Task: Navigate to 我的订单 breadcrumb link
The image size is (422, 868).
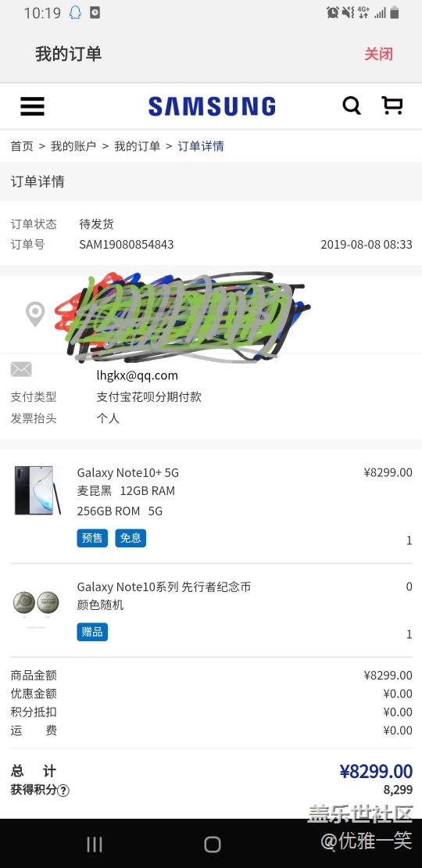Action: 138,146
